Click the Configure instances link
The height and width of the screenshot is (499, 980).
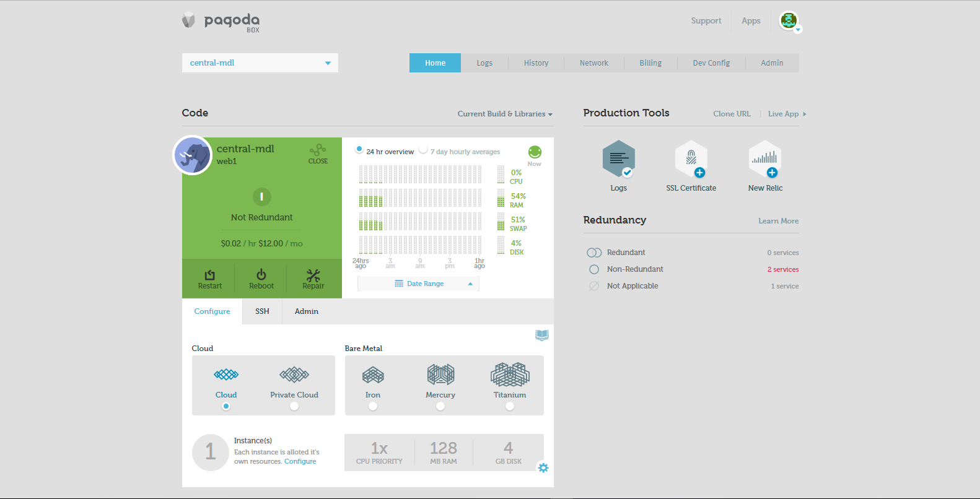click(x=300, y=461)
